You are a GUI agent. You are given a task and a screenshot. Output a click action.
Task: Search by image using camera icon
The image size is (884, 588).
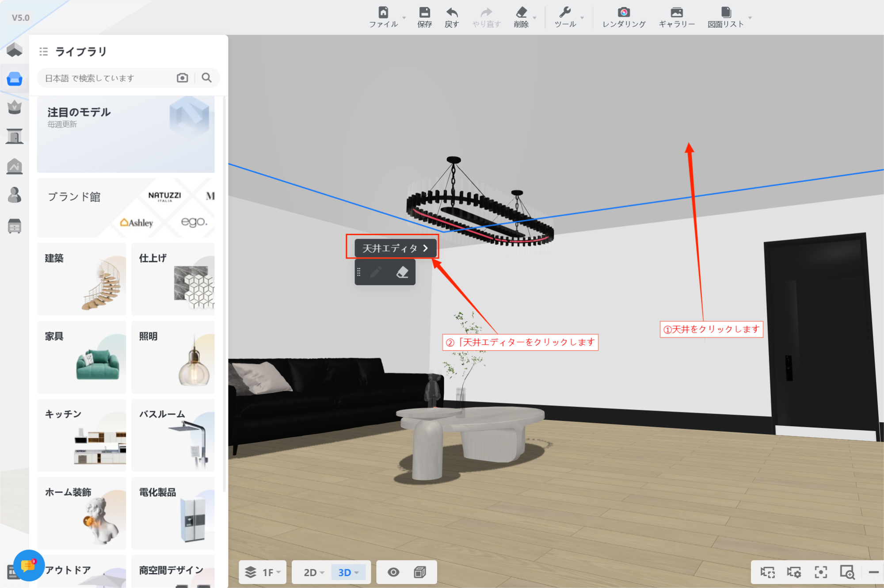[182, 78]
